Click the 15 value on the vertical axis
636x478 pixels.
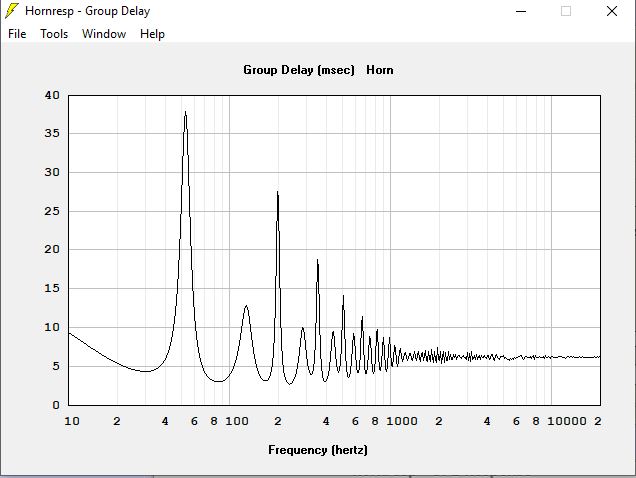coord(52,288)
